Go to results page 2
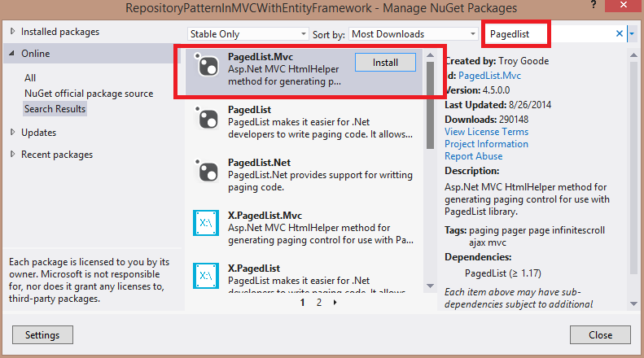644x358 pixels. click(319, 303)
